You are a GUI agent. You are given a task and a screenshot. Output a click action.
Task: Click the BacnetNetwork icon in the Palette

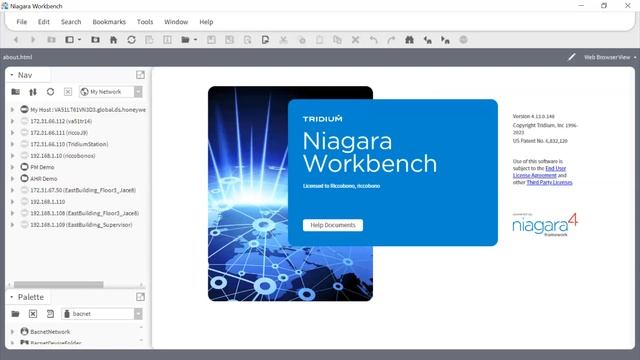pos(24,331)
